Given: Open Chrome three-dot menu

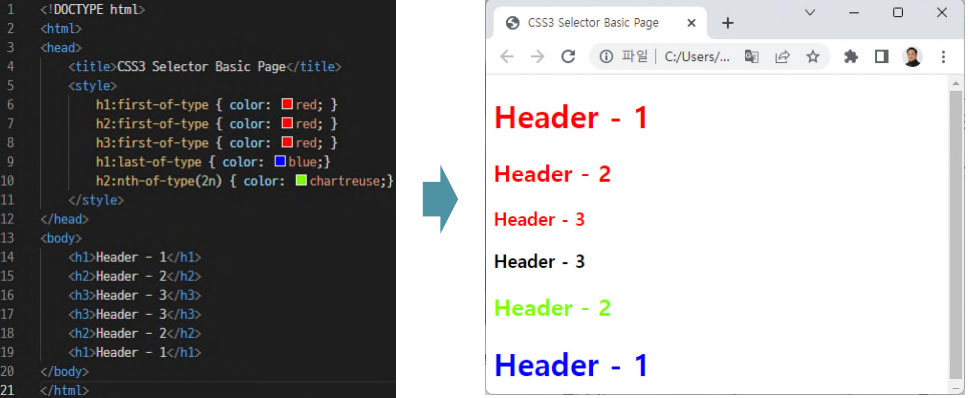Looking at the screenshot, I should point(943,57).
